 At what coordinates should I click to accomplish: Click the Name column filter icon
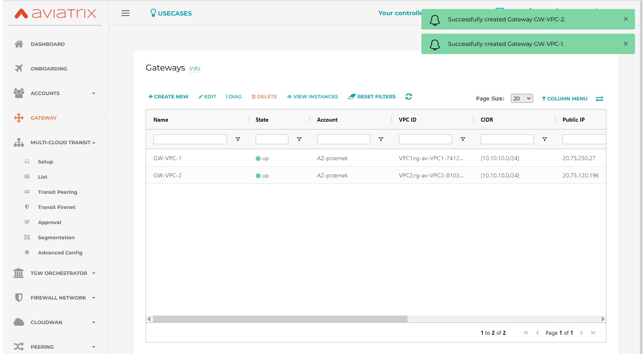click(x=238, y=139)
